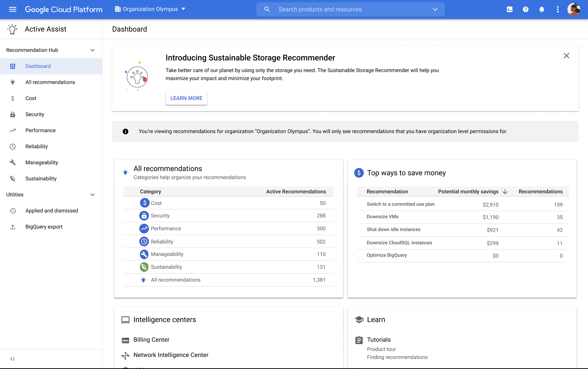
Task: Expand the Recommendation Hub section
Action: (92, 50)
